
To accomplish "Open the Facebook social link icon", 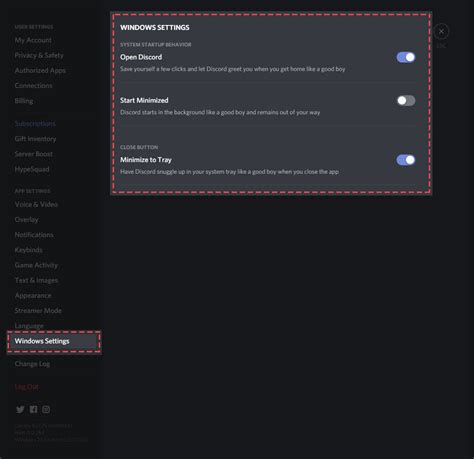I will pyautogui.click(x=33, y=409).
